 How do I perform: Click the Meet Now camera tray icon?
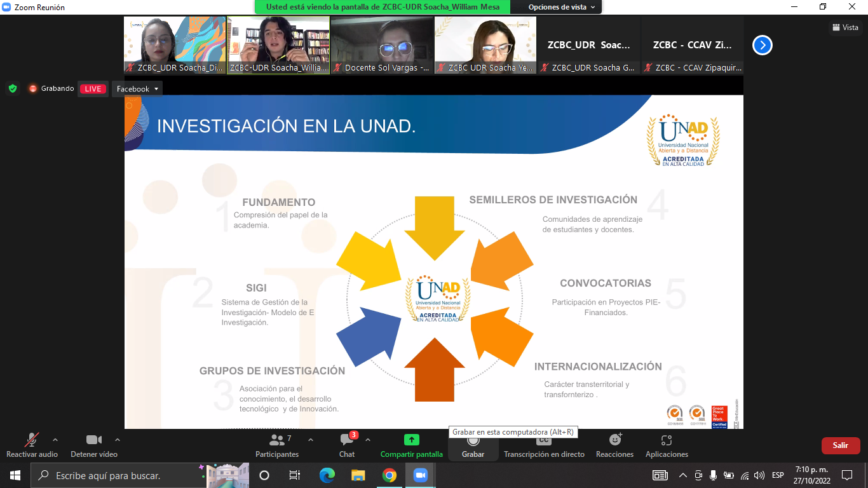(x=698, y=475)
